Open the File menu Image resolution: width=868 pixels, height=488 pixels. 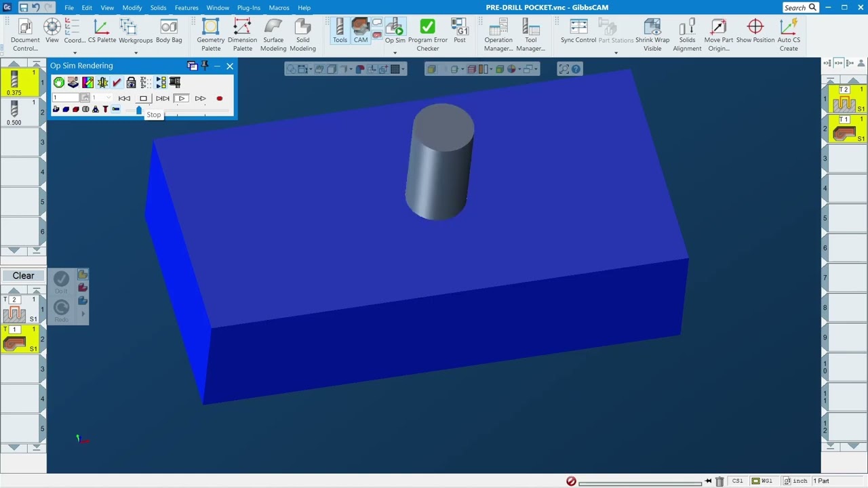tap(69, 7)
